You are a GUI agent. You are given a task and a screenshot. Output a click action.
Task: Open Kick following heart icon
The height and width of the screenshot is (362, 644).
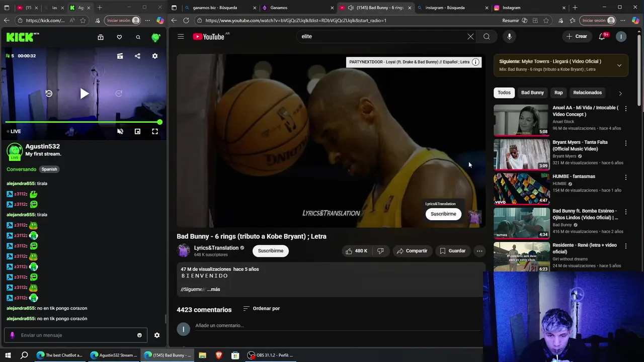point(119,37)
